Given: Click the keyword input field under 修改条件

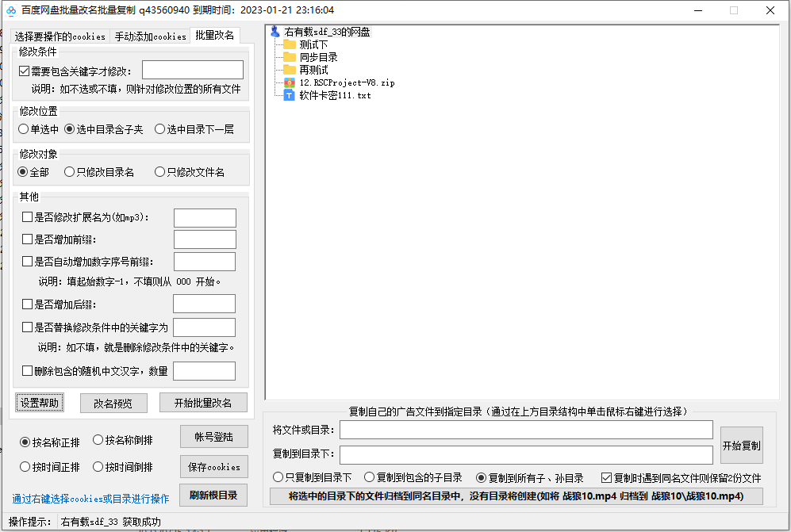Looking at the screenshot, I should [x=193, y=70].
